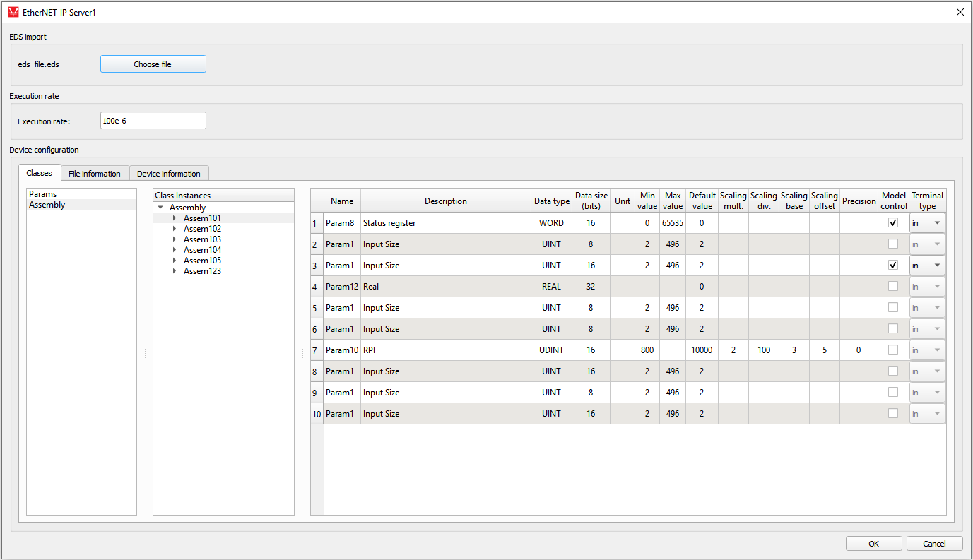Click the Choose file button
Screen dimensions: 973x560
click(153, 64)
